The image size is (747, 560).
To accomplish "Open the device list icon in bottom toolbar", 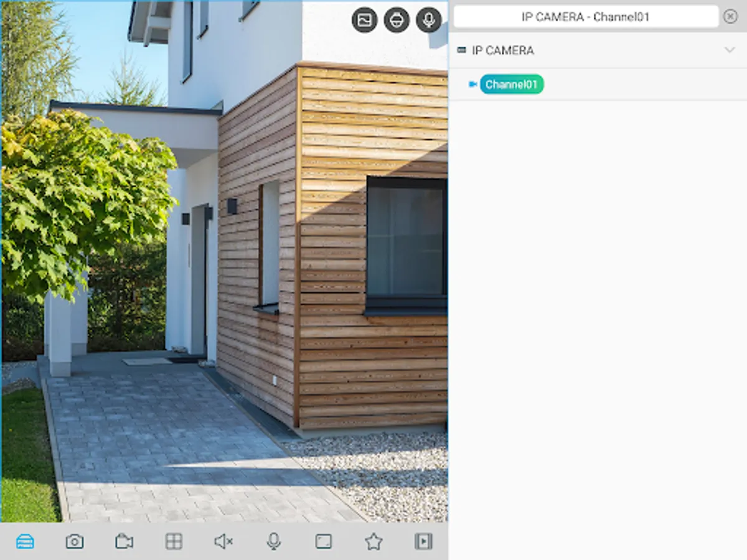I will coord(25,541).
